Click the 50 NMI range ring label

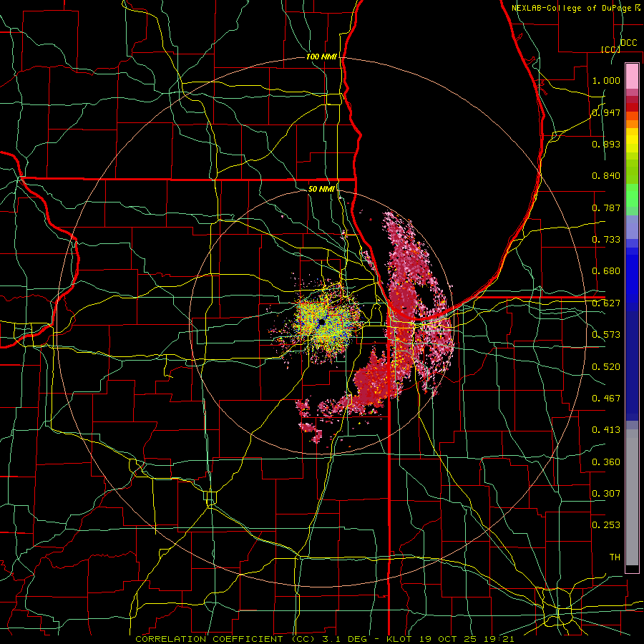321,190
